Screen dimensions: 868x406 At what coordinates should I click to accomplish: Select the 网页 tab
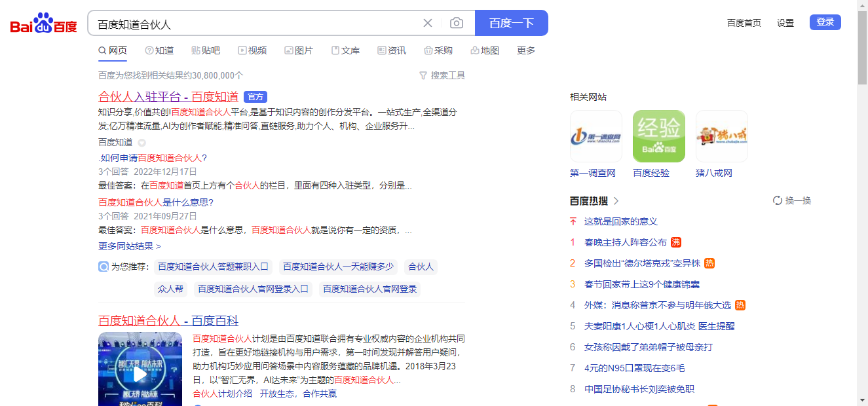113,50
